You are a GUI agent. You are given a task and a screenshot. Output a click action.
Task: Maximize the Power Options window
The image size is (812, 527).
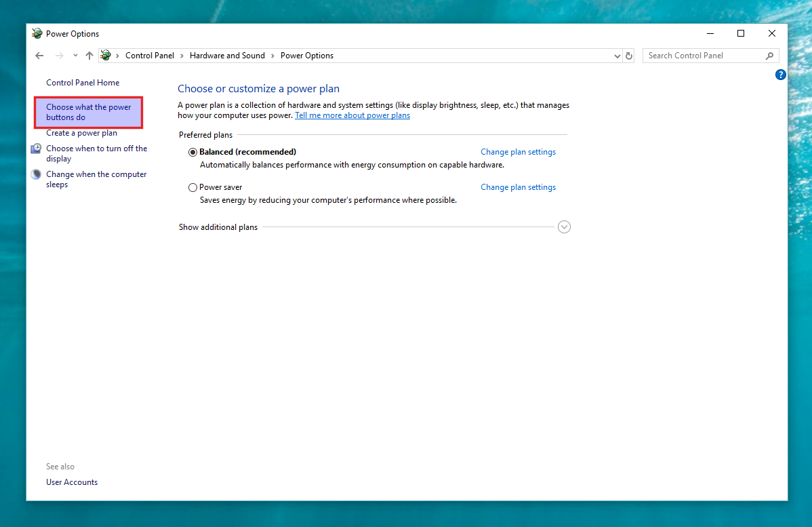tap(741, 34)
